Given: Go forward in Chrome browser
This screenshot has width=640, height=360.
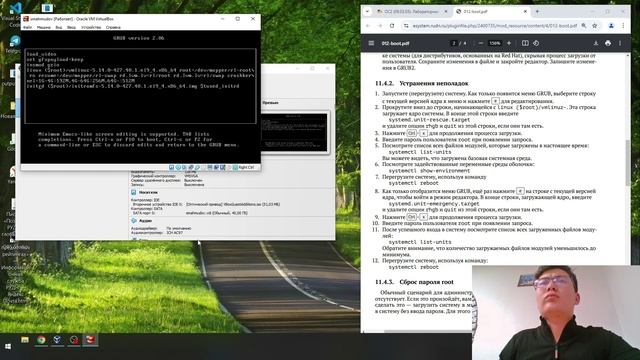Looking at the screenshot, I should tap(380, 25).
